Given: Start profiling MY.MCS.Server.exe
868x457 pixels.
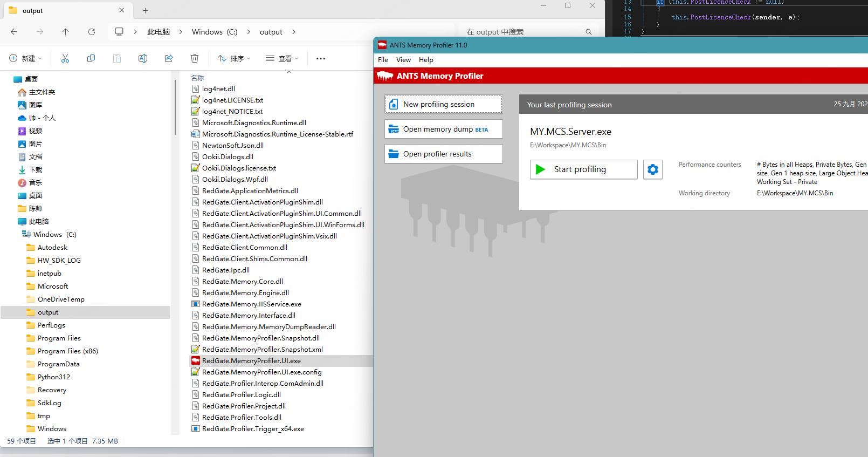Looking at the screenshot, I should coord(583,169).
